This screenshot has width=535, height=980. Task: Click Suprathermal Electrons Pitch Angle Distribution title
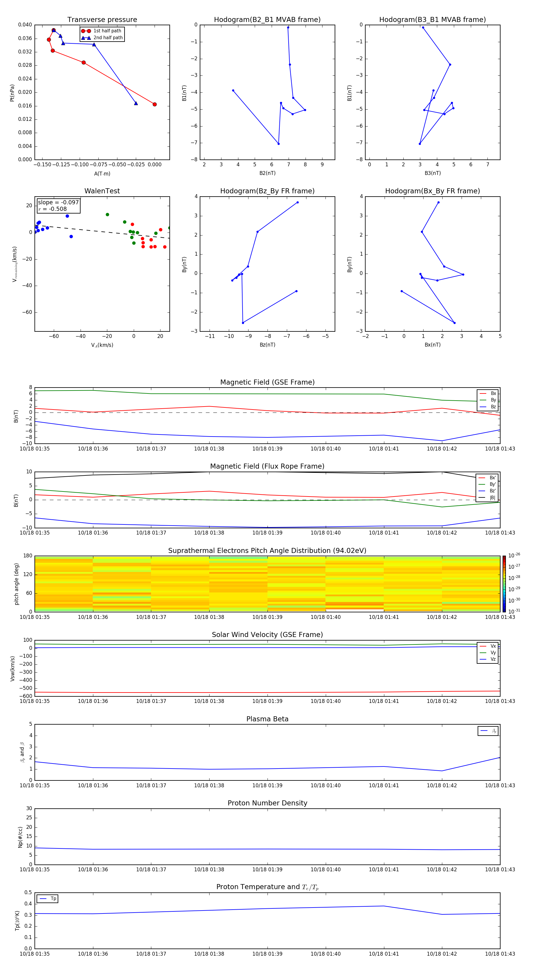pos(267,551)
